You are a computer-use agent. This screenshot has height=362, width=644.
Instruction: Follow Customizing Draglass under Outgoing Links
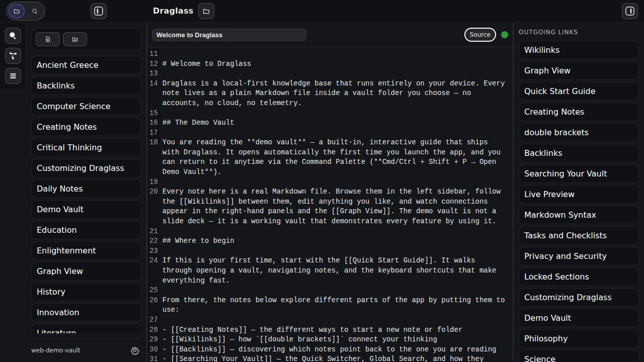coord(579,297)
